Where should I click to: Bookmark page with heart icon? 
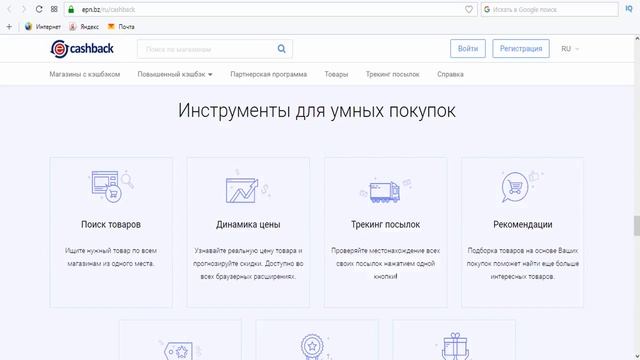(469, 9)
